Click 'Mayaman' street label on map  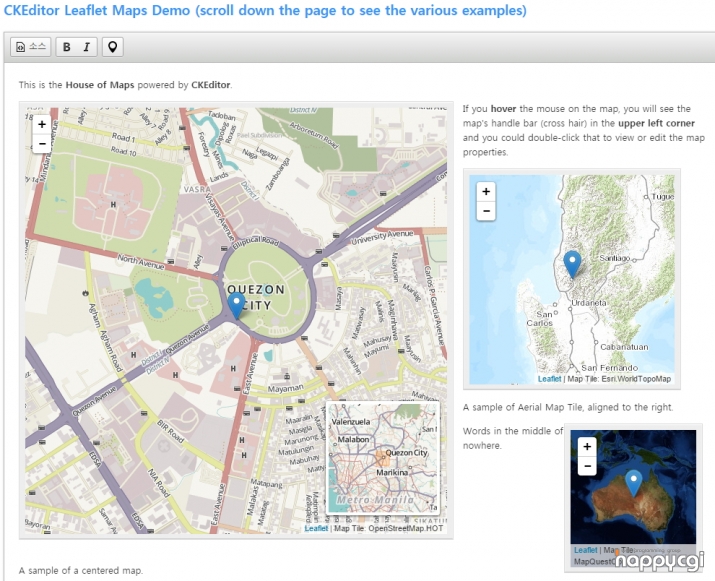pyautogui.click(x=285, y=389)
